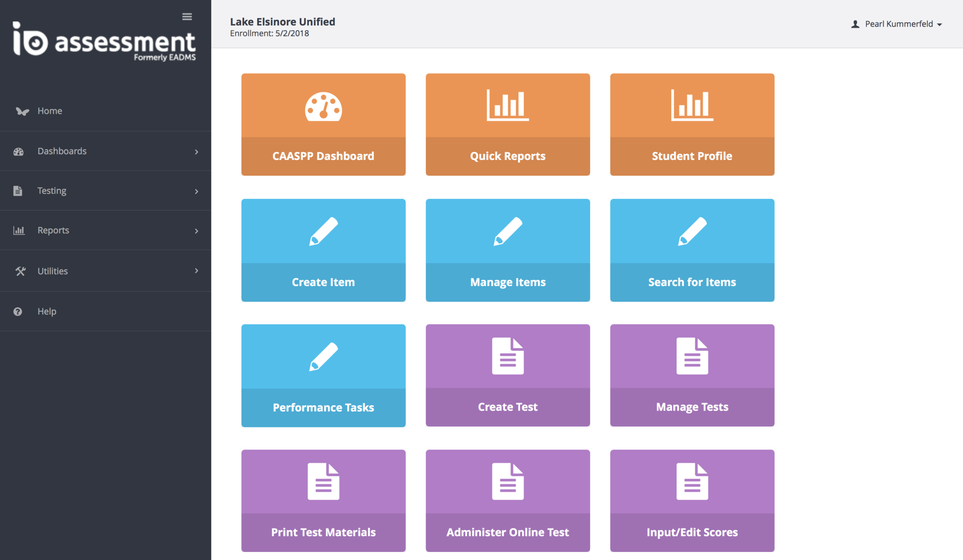Click the Quick Reports bar chart icon
Viewport: 963px width, 560px height.
(x=507, y=105)
